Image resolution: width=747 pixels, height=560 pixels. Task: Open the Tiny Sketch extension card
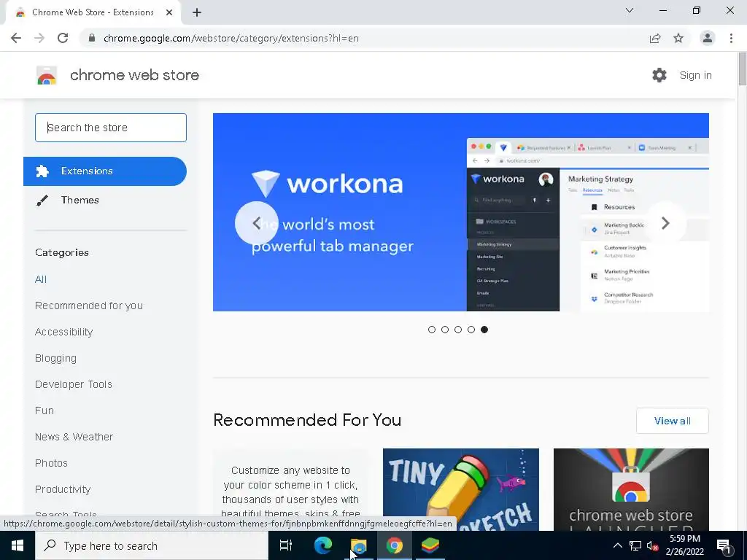[461, 489]
